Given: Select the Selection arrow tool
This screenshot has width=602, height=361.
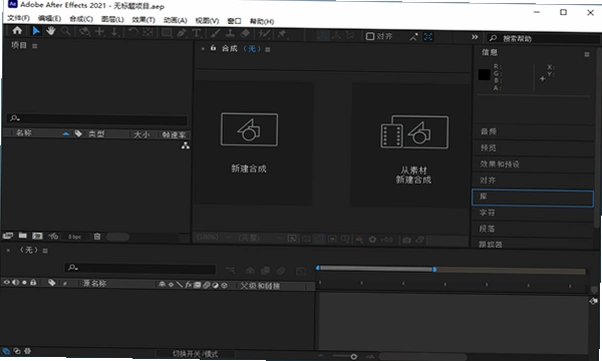Looking at the screenshot, I should (36, 31).
